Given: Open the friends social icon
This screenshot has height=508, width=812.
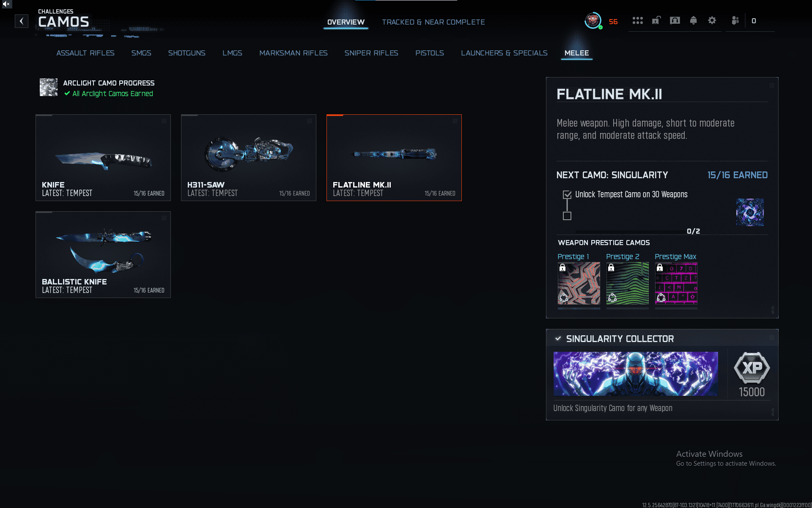Looking at the screenshot, I should [735, 20].
